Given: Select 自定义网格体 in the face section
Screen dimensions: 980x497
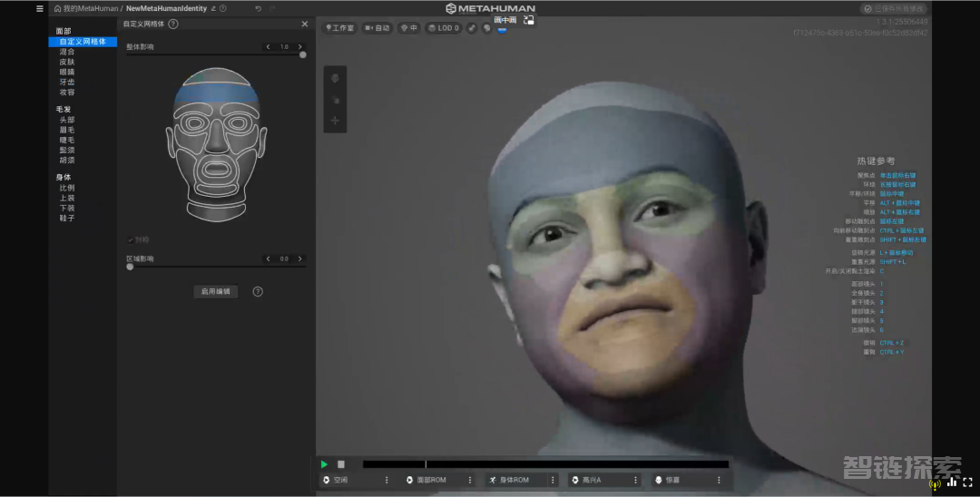Looking at the screenshot, I should tap(83, 41).
